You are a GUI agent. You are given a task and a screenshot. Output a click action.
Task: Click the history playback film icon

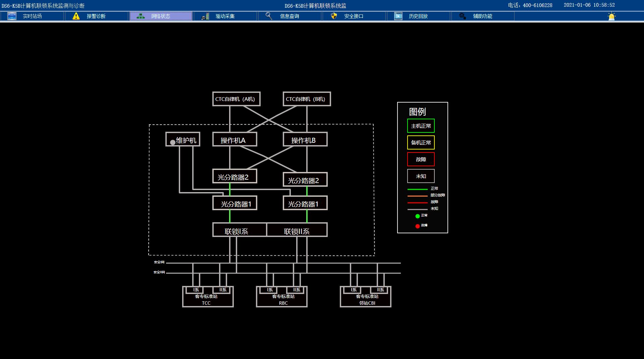point(398,16)
